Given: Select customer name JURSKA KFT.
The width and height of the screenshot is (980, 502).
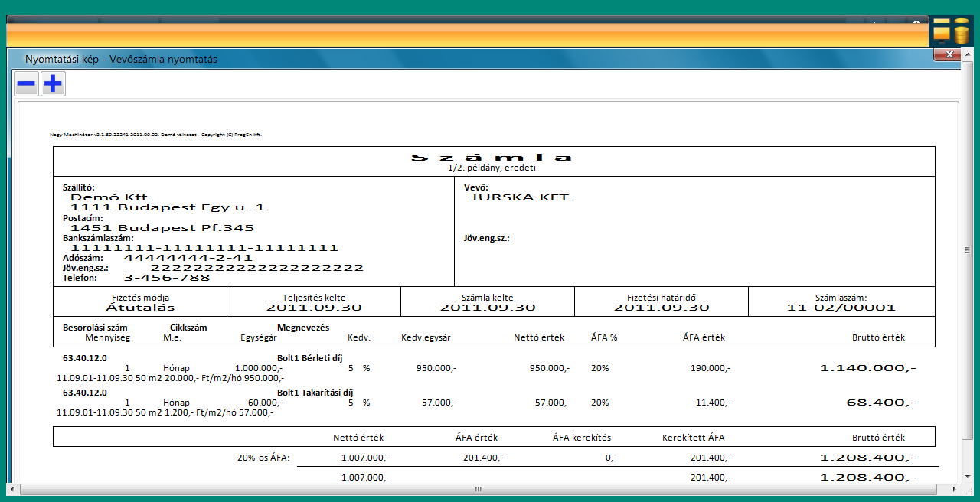Looking at the screenshot, I should [x=521, y=197].
